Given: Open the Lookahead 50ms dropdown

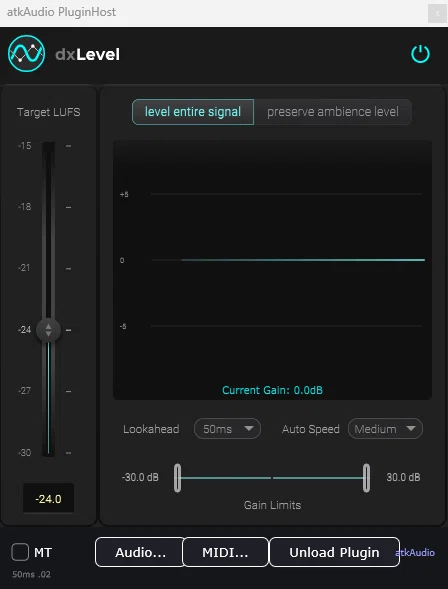Looking at the screenshot, I should pyautogui.click(x=227, y=429).
